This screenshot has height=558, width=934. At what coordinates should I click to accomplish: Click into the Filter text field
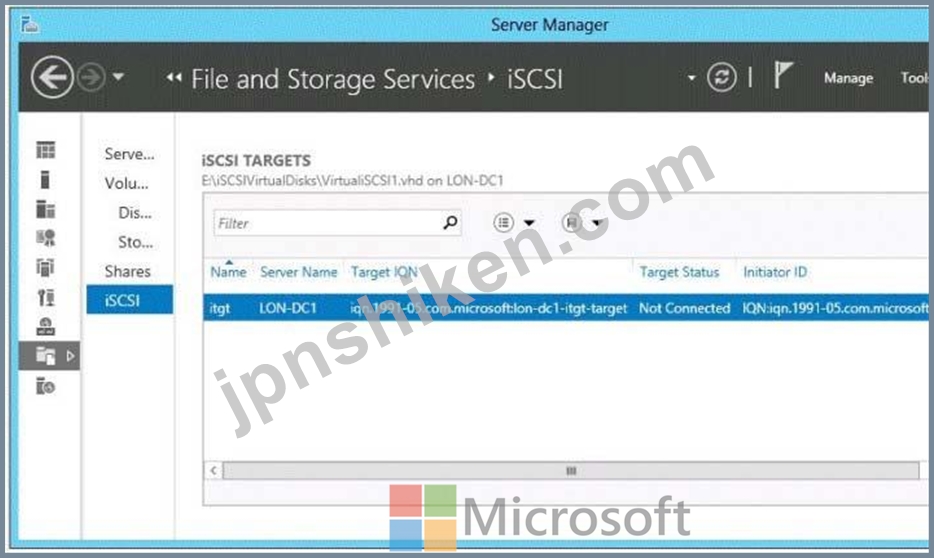tap(328, 223)
